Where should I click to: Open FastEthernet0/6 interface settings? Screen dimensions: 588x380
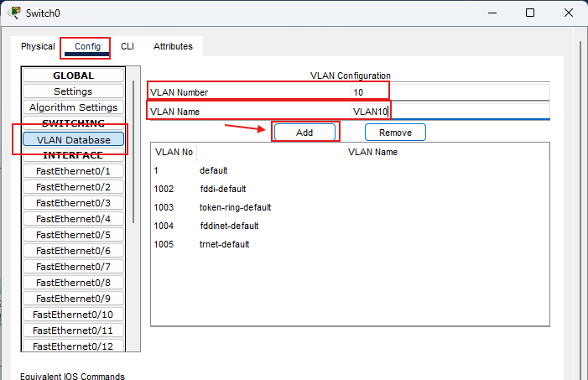coord(74,251)
